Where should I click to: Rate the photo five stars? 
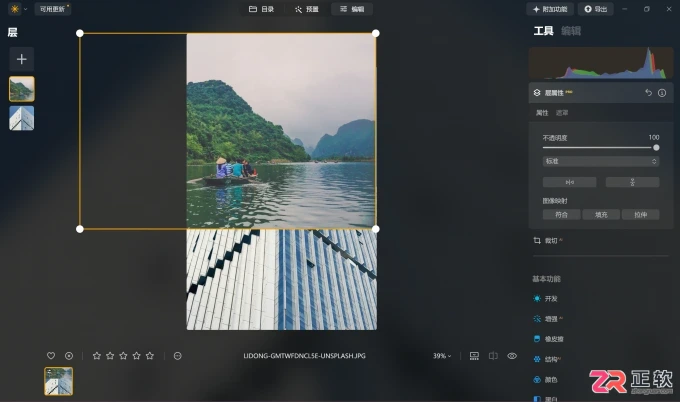click(x=150, y=356)
